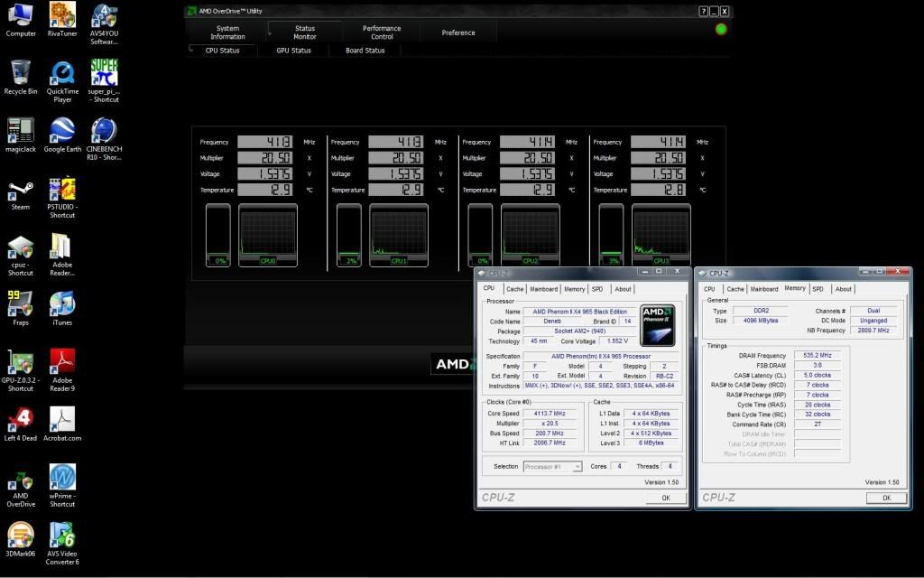This screenshot has width=924, height=578.
Task: Launch the cpuz shortcut on desktop
Action: [21, 255]
